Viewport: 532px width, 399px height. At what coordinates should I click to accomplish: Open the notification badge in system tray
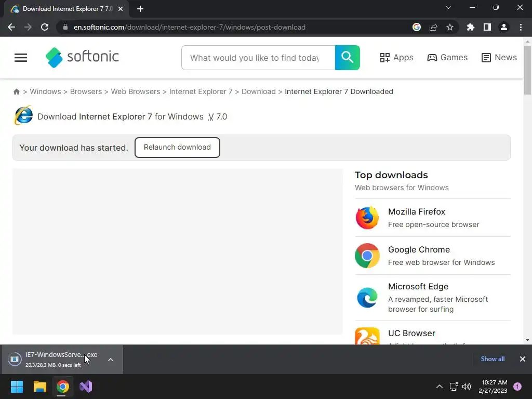[517, 387]
